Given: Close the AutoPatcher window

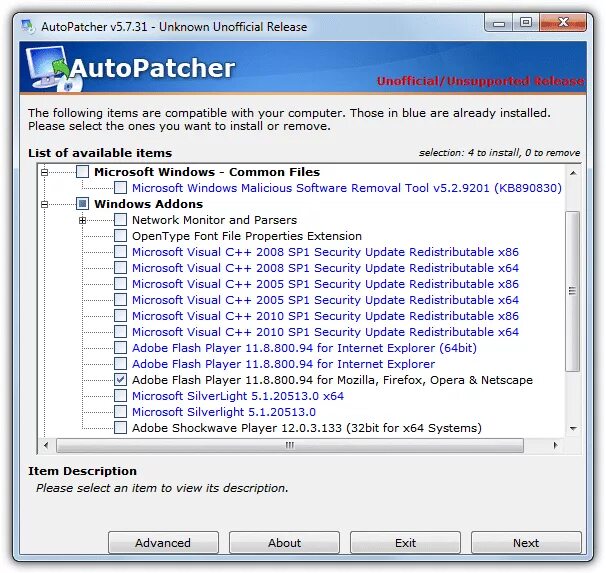Looking at the screenshot, I should (x=563, y=23).
